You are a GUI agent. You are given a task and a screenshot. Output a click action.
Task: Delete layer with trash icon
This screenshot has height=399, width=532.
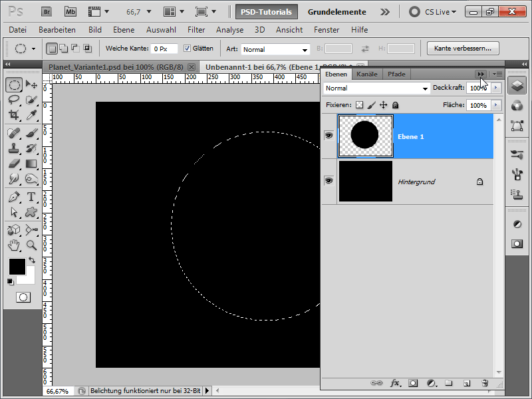point(485,383)
